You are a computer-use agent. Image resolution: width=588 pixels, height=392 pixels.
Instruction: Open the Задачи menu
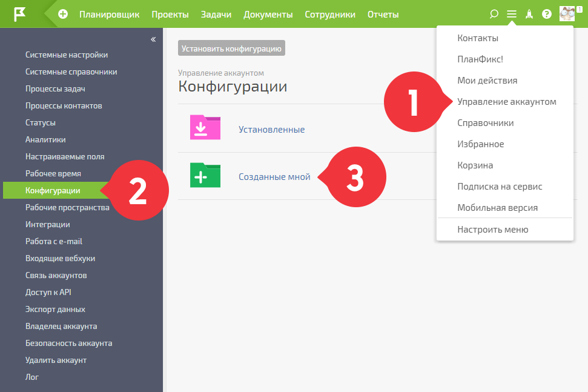(x=216, y=15)
